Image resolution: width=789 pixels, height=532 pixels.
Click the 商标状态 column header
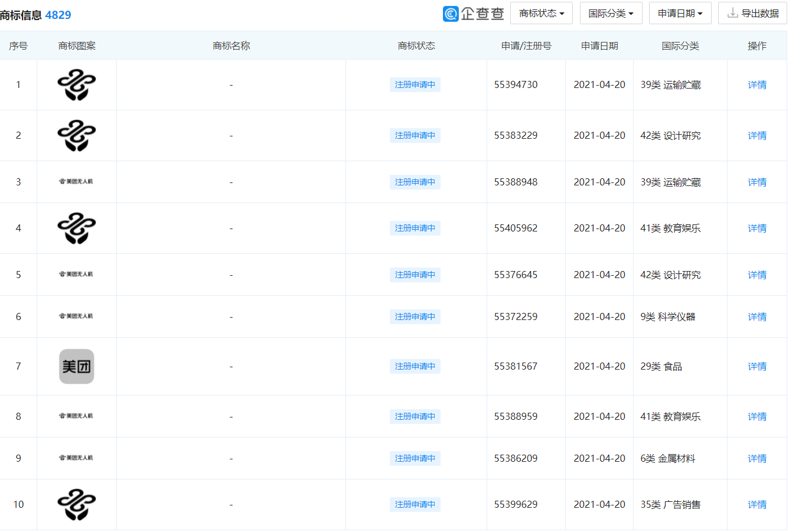[x=416, y=45]
